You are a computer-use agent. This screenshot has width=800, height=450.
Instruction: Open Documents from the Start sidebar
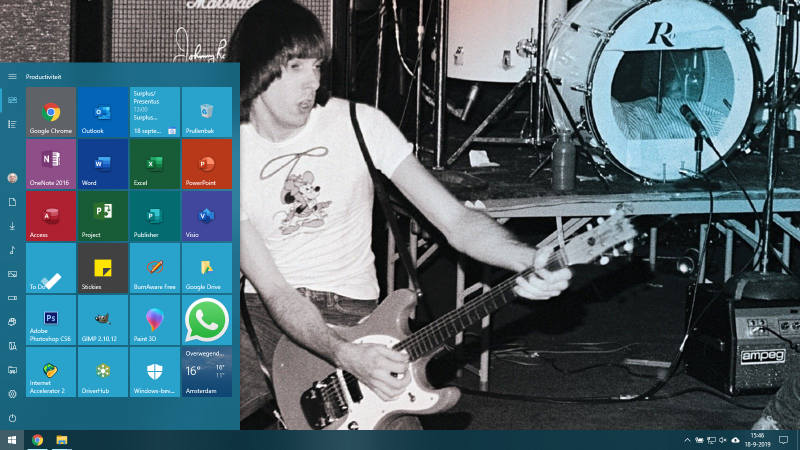pyautogui.click(x=12, y=202)
